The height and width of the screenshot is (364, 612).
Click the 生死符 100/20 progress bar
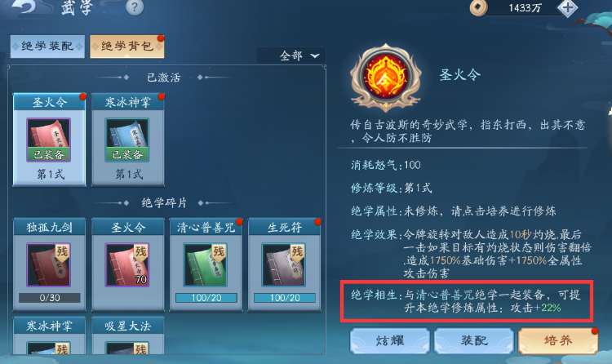click(285, 298)
